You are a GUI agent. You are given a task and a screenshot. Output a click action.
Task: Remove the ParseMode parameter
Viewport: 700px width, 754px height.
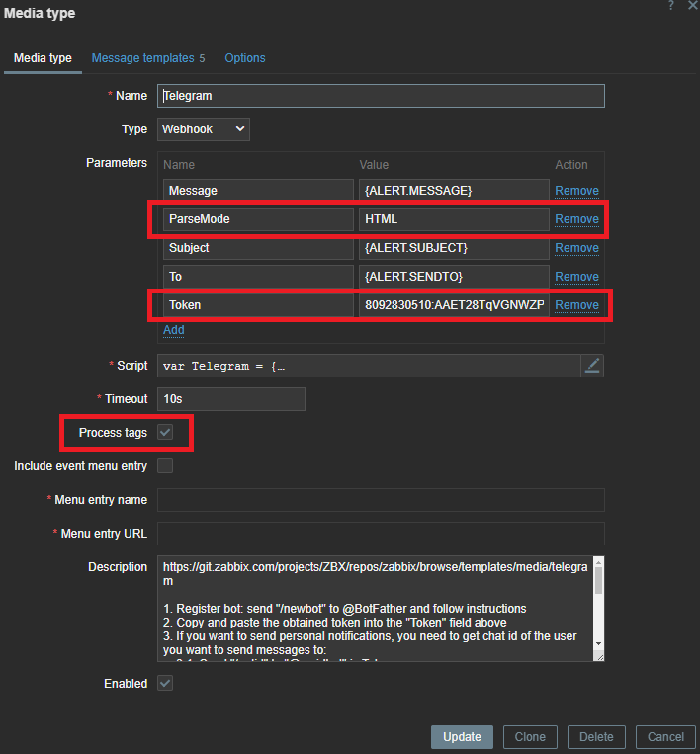(x=576, y=219)
